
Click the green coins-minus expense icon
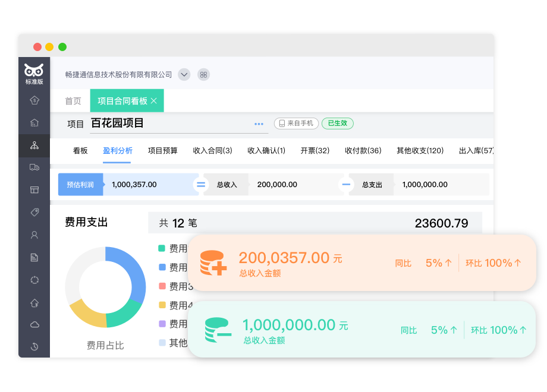click(218, 330)
